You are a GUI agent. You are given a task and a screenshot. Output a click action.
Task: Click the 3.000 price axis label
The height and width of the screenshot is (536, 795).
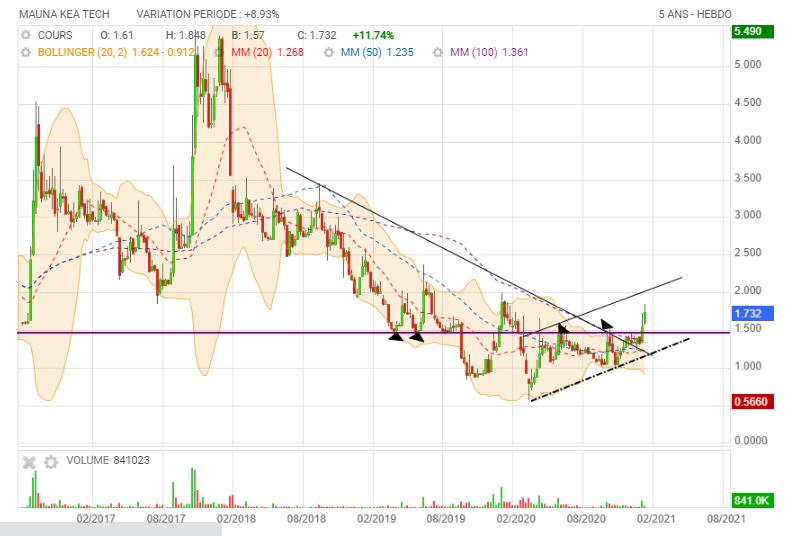point(748,215)
